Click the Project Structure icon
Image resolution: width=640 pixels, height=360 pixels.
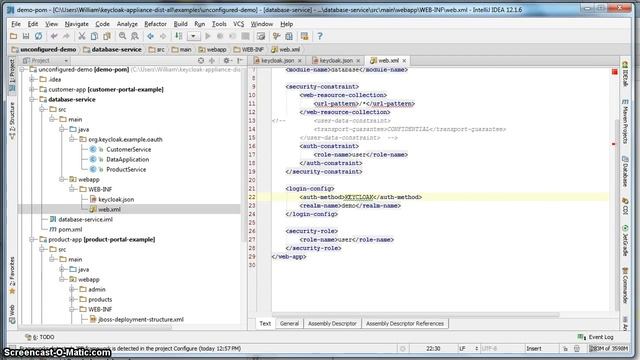coord(289,36)
